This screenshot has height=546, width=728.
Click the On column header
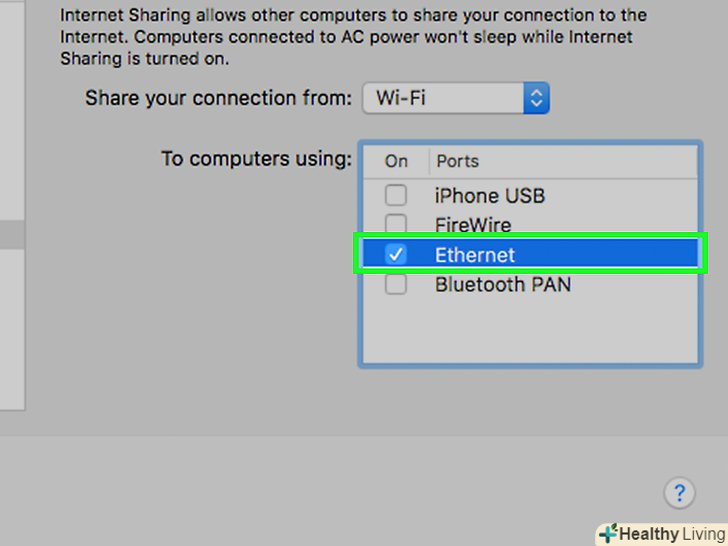tap(396, 161)
